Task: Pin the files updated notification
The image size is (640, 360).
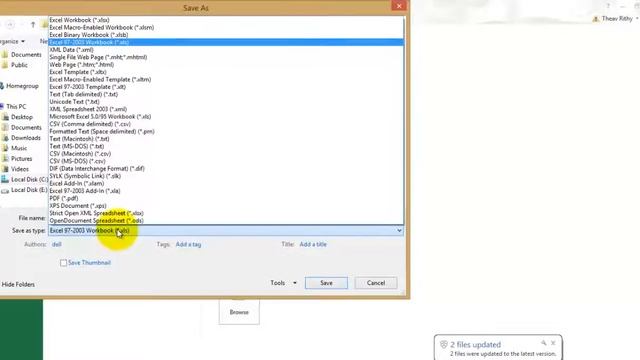Action: [544, 343]
